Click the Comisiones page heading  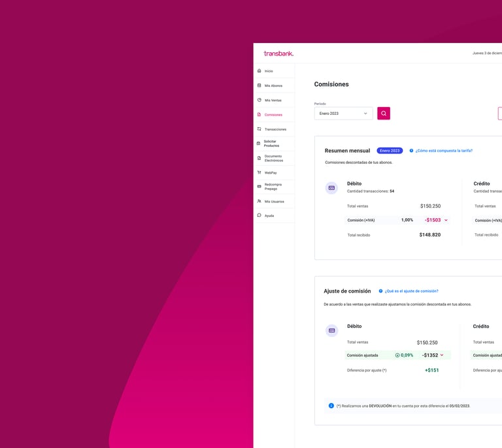[331, 84]
